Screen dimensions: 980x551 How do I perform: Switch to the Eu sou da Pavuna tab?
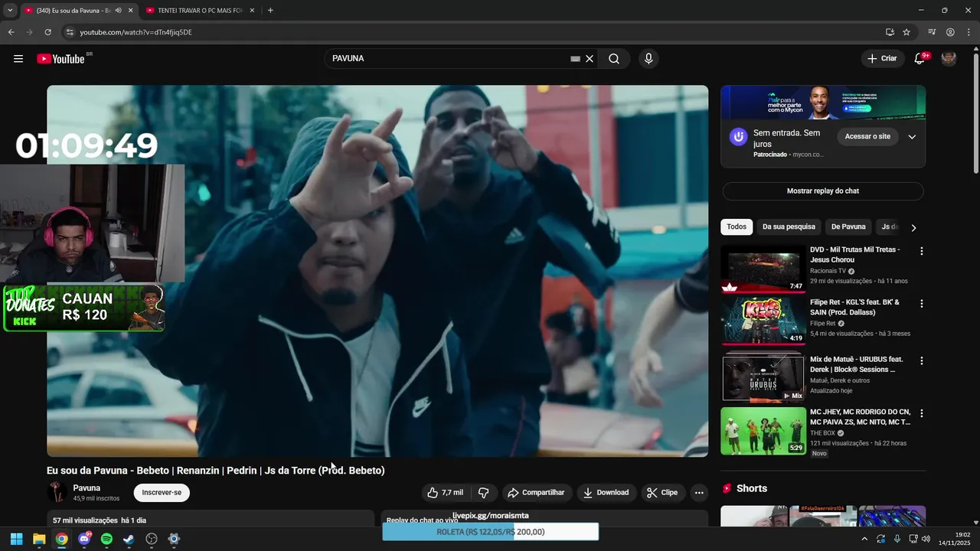(73, 11)
